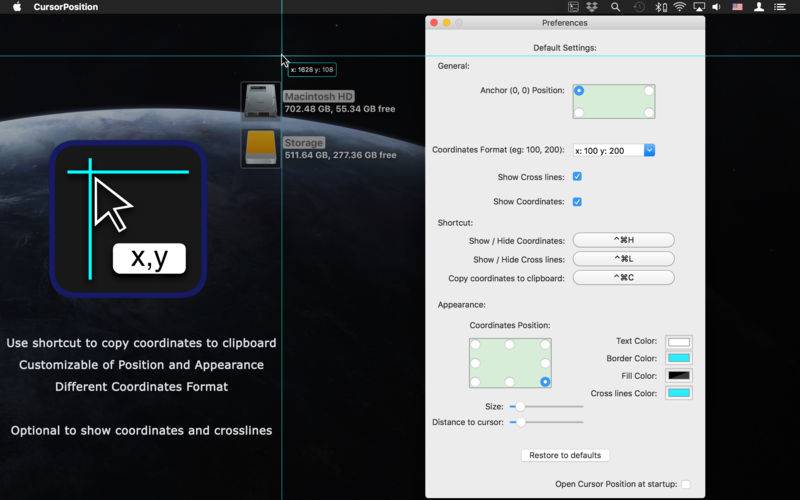Image resolution: width=800 pixels, height=500 pixels.
Task: Click the Macintosh HD label text
Action: point(319,96)
